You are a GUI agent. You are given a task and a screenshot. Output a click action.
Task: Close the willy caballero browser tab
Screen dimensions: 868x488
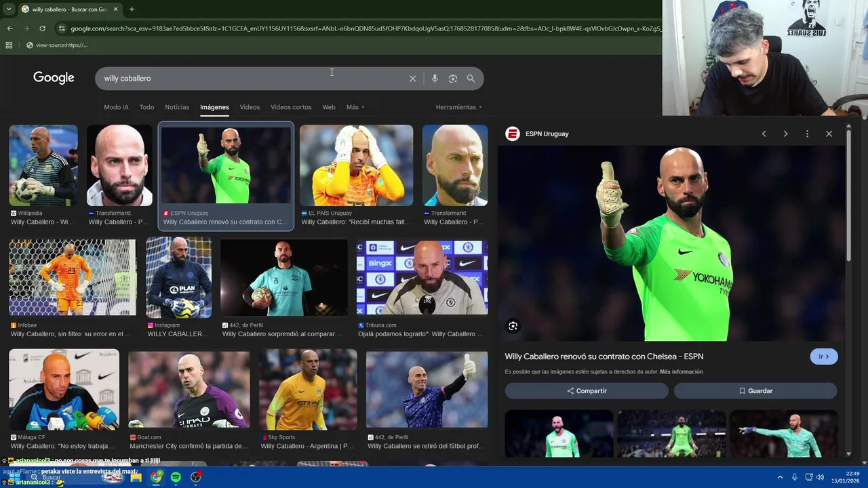point(115,9)
